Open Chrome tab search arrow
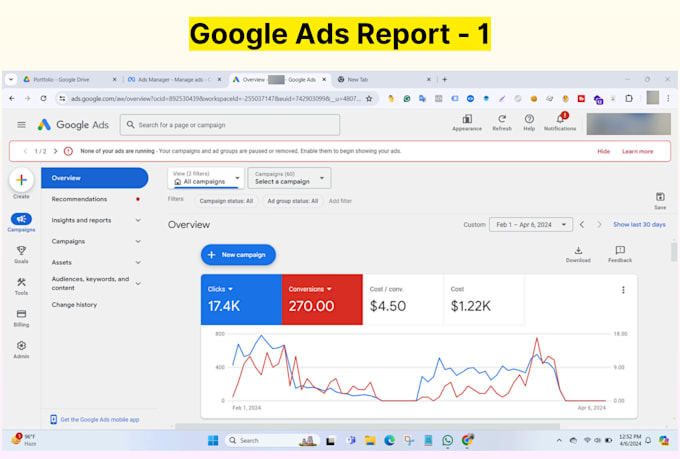The width and height of the screenshot is (680, 459). tap(11, 79)
